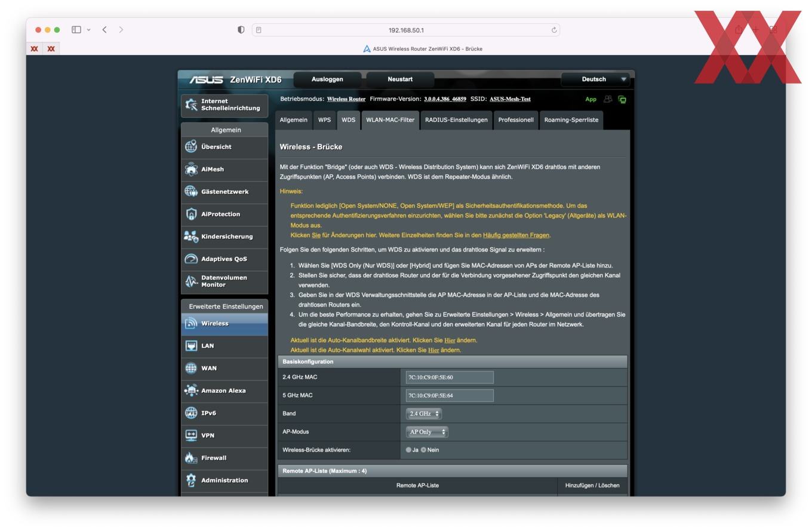812x531 pixels.
Task: Click the Adaptives QoS gauge icon
Action: pos(191,259)
